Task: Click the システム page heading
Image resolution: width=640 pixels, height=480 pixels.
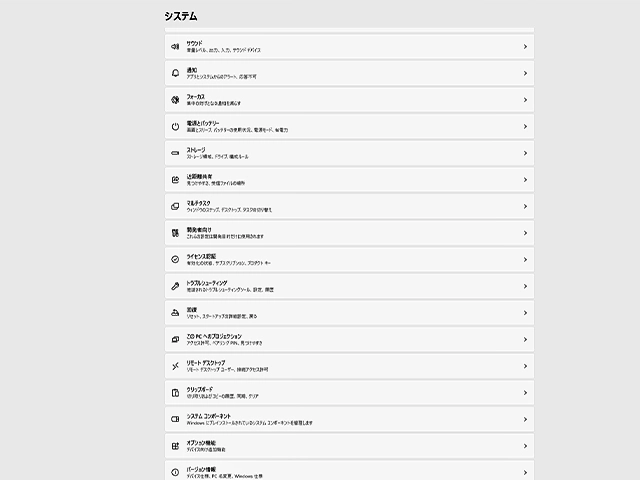Action: tap(181, 16)
